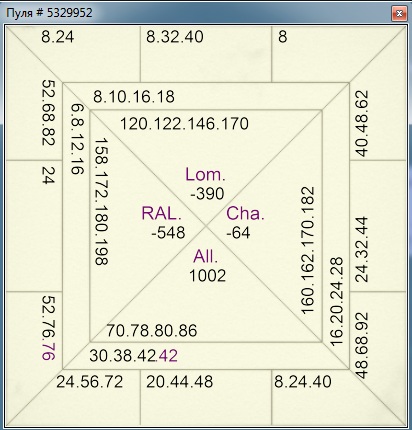Click the purple 42 in 30.38.42.42
This screenshot has width=412, height=430.
(x=168, y=356)
